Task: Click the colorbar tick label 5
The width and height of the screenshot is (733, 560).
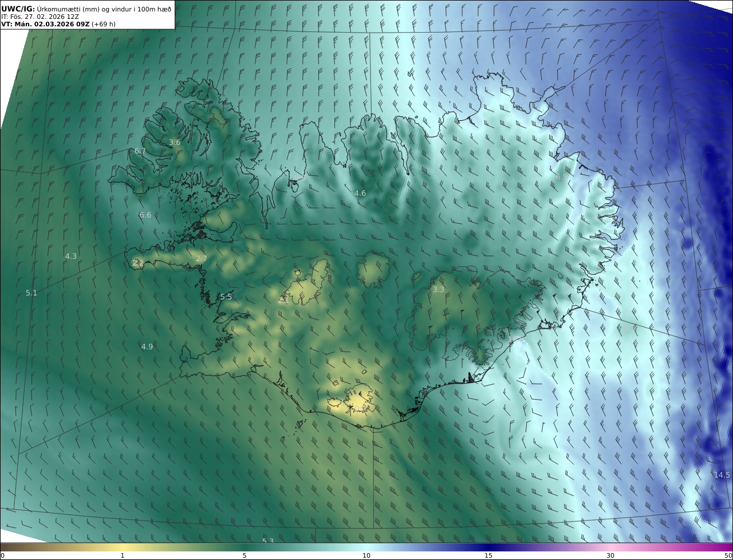Action: tap(245, 555)
